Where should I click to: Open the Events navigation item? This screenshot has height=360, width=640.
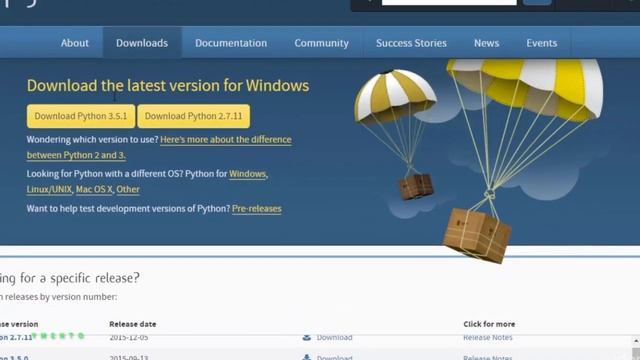pos(542,43)
